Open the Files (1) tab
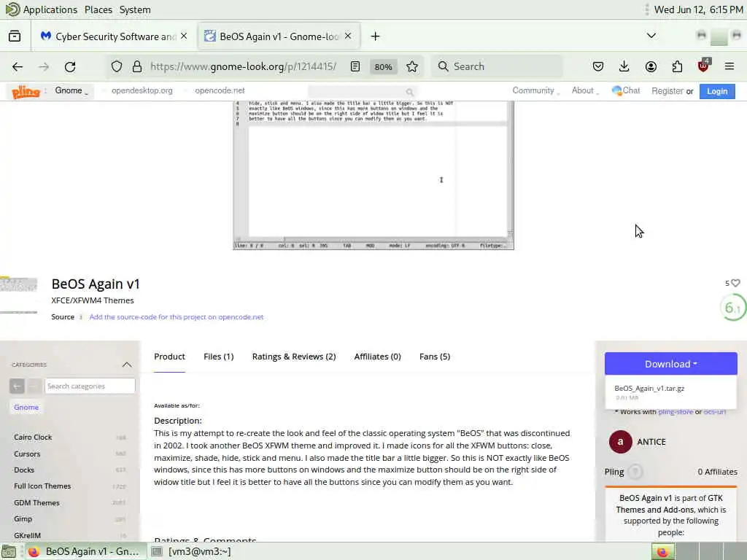The image size is (747, 560). [x=219, y=357]
